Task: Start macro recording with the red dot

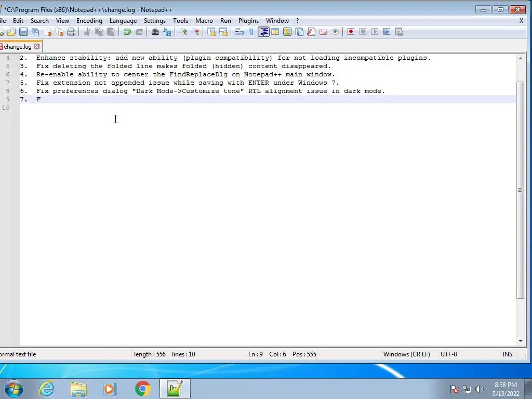Action: point(351,32)
